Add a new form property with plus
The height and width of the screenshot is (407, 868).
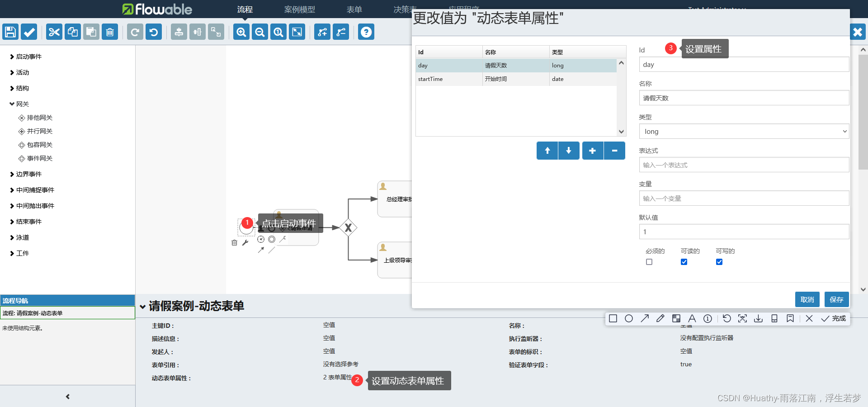[593, 151]
